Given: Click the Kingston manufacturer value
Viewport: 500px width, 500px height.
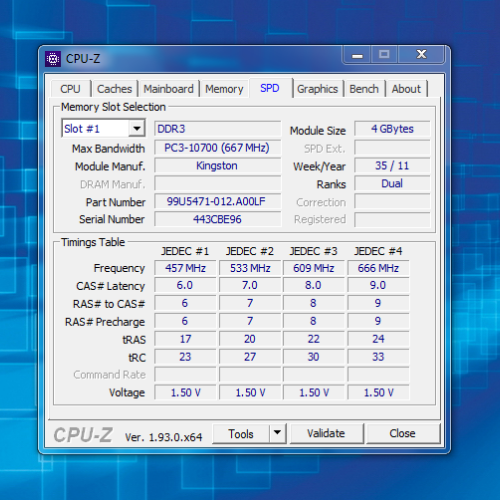Looking at the screenshot, I should (217, 166).
